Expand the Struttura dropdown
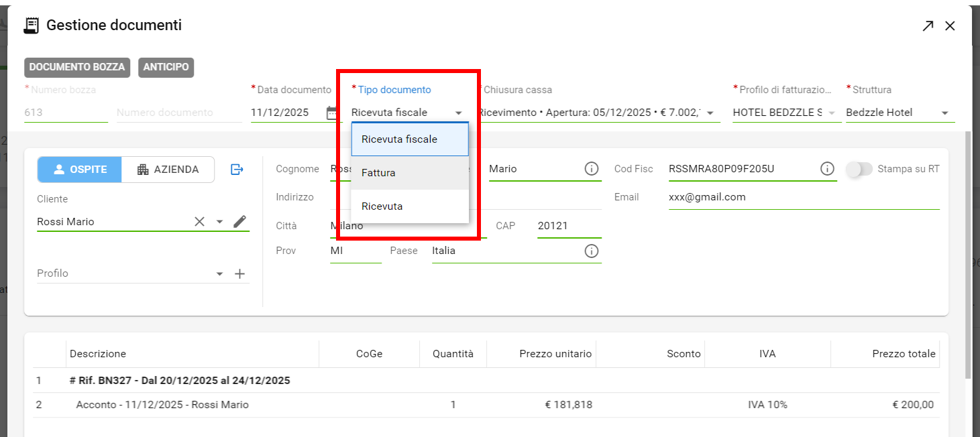 coord(944,113)
